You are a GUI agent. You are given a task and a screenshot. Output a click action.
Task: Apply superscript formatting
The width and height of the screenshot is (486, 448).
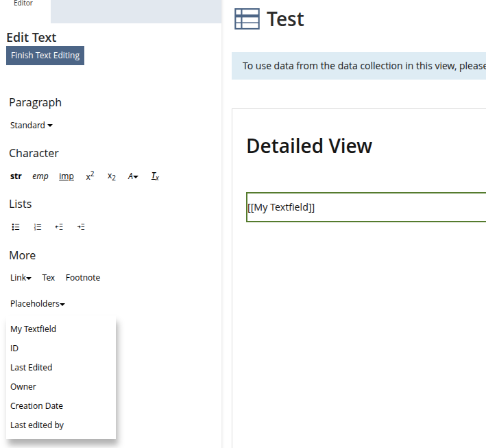[90, 176]
